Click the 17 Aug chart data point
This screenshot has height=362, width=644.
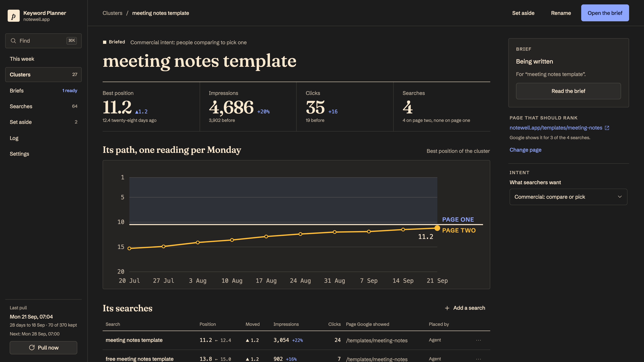(x=266, y=236)
